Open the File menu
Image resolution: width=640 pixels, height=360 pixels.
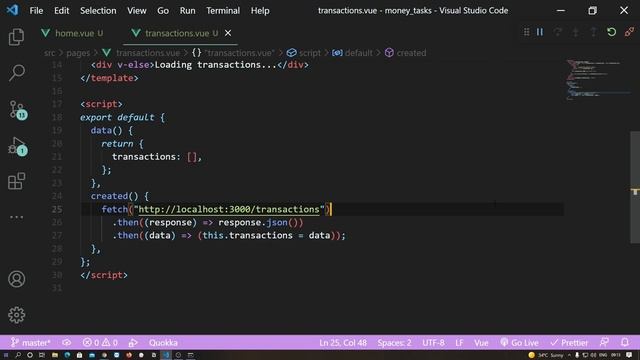[36, 11]
